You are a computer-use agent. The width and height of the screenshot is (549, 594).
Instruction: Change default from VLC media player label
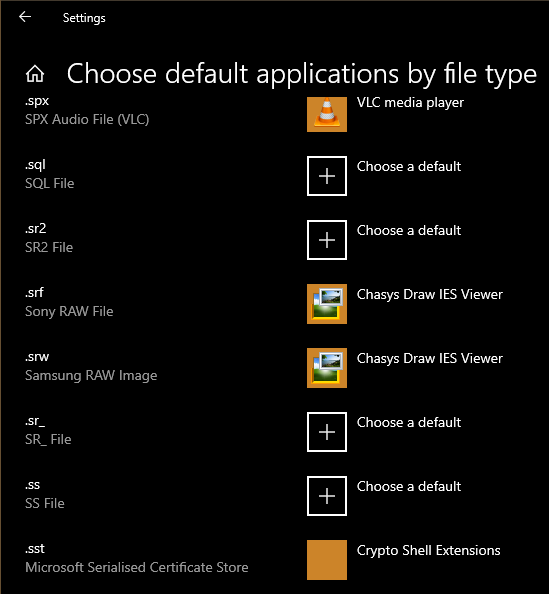point(410,103)
